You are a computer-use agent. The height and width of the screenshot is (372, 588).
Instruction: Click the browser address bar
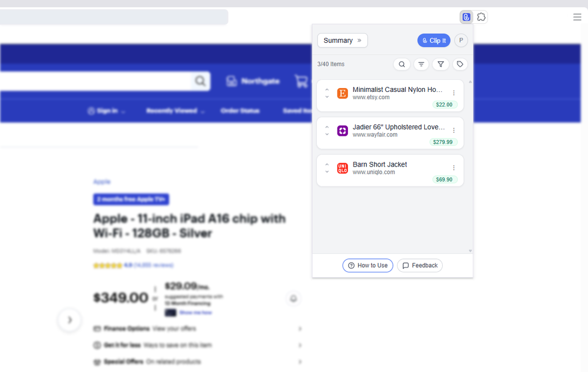tap(114, 17)
